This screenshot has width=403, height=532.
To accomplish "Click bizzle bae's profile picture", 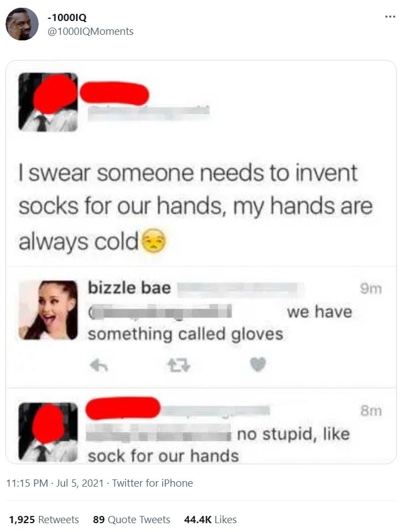I will [48, 310].
